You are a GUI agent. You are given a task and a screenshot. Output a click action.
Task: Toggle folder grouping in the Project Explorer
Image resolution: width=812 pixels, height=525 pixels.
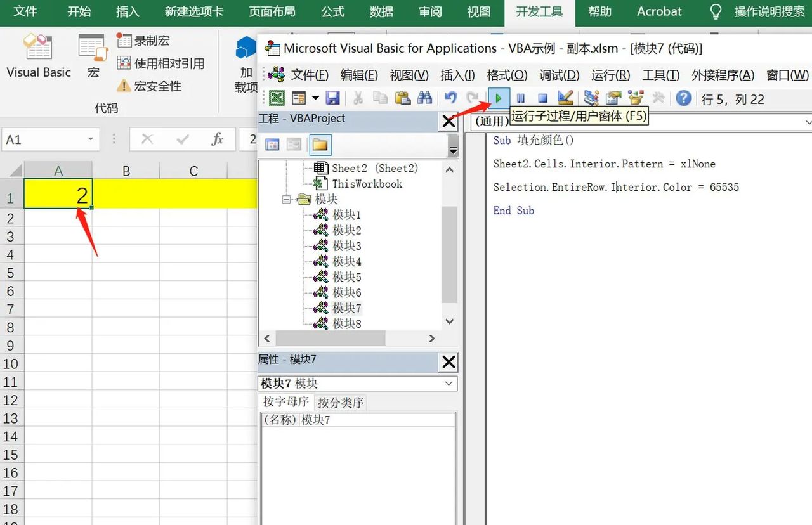click(319, 145)
